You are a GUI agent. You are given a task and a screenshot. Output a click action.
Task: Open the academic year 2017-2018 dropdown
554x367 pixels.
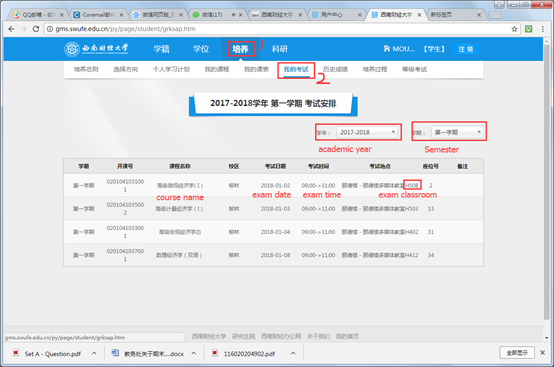pyautogui.click(x=367, y=132)
